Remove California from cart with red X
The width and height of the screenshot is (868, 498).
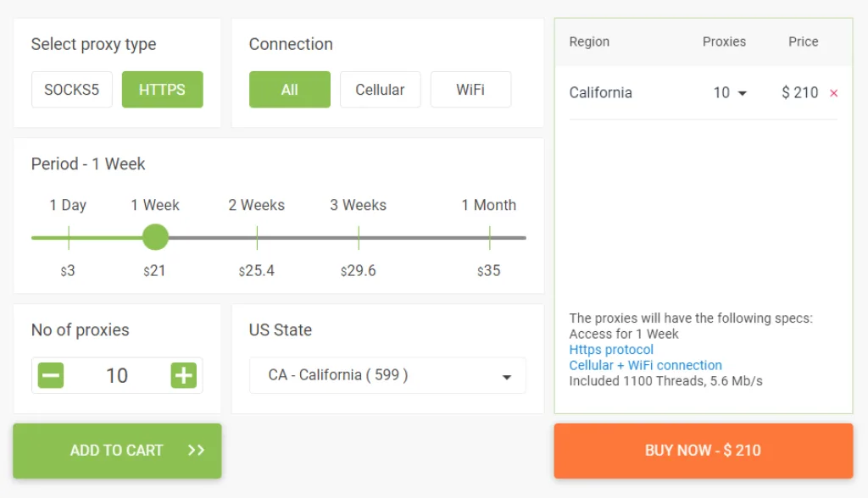833,93
